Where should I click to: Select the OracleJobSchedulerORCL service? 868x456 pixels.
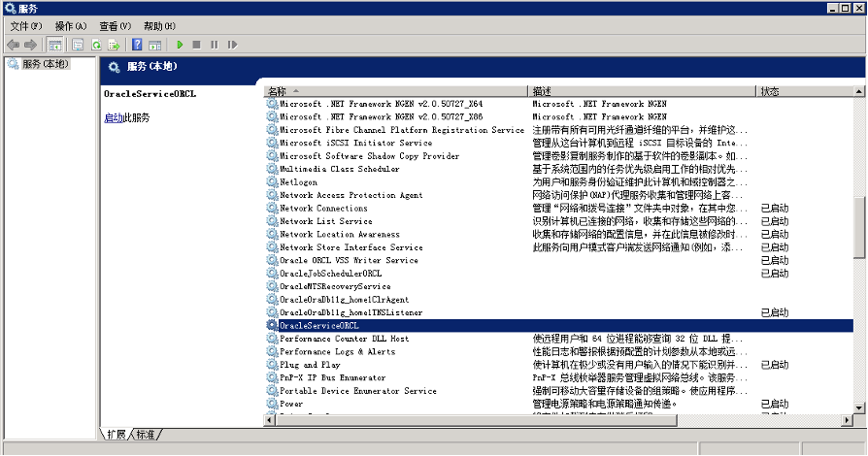point(559,274)
